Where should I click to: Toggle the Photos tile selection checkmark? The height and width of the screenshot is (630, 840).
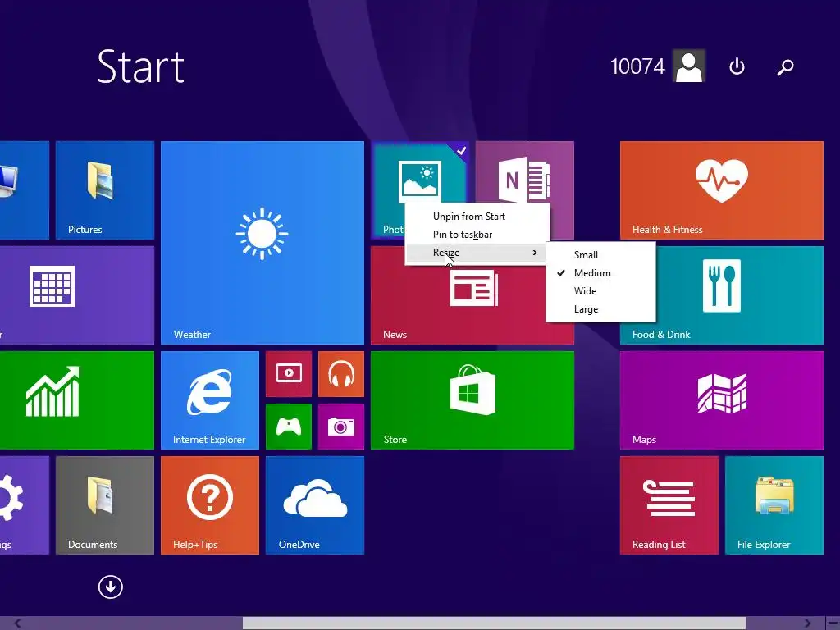click(461, 151)
